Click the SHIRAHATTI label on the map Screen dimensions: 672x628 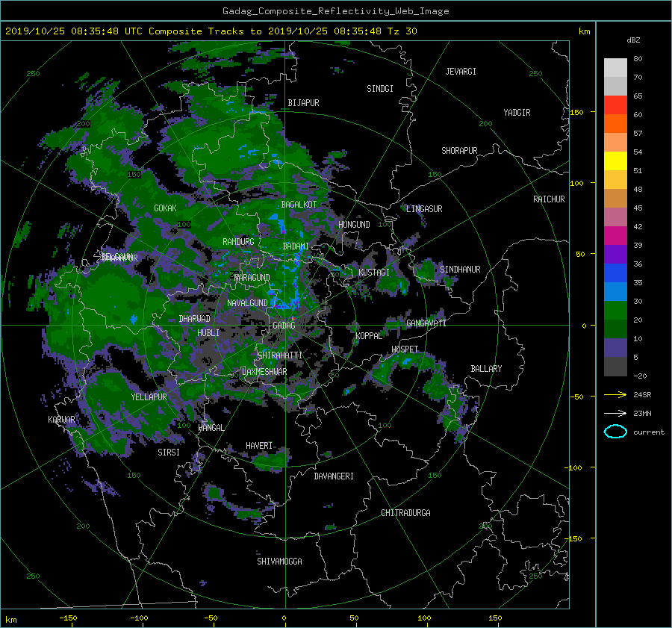pyautogui.click(x=280, y=355)
